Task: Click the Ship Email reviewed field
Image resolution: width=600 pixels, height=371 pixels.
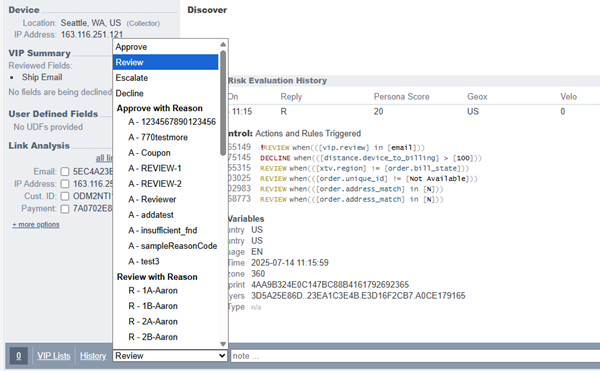Action: [42, 77]
